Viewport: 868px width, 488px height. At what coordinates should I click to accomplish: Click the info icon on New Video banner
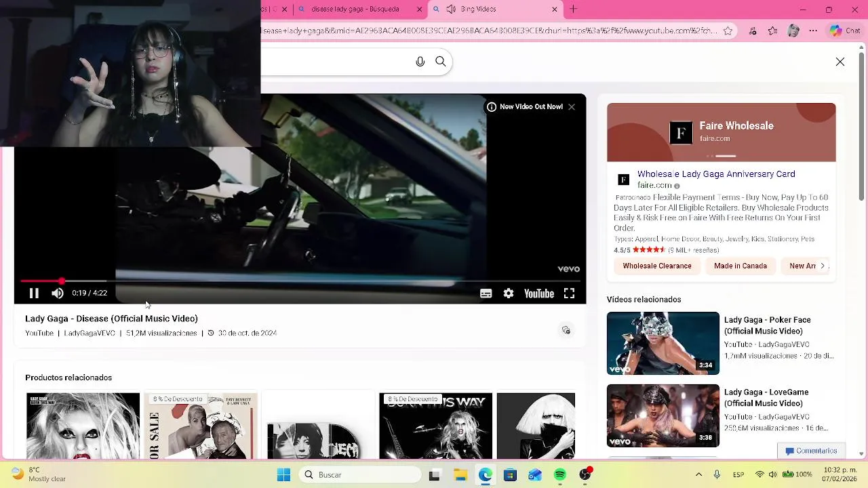[492, 107]
